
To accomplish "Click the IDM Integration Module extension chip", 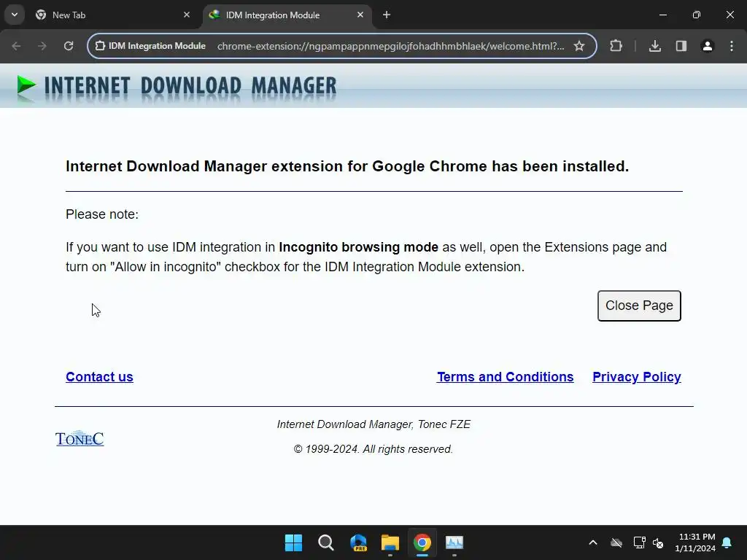I will pos(150,46).
